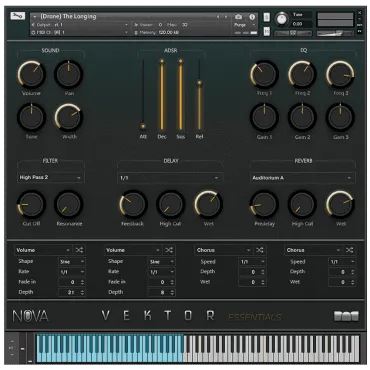The image size is (370, 370).
Task: Open the MIDI Channel dropdown
Action: coord(80,33)
